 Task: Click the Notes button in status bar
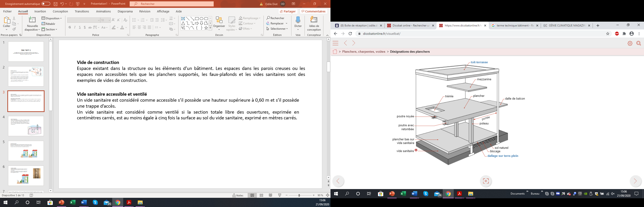[238, 195]
